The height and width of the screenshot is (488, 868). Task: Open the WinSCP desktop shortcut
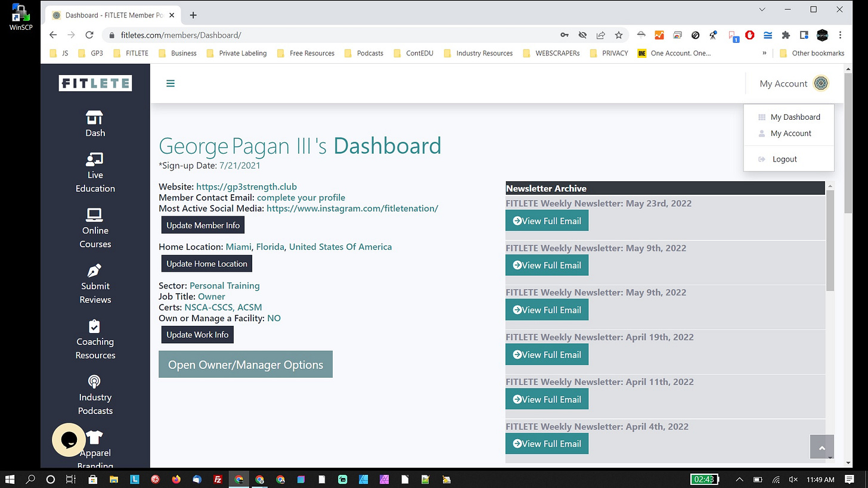click(20, 17)
